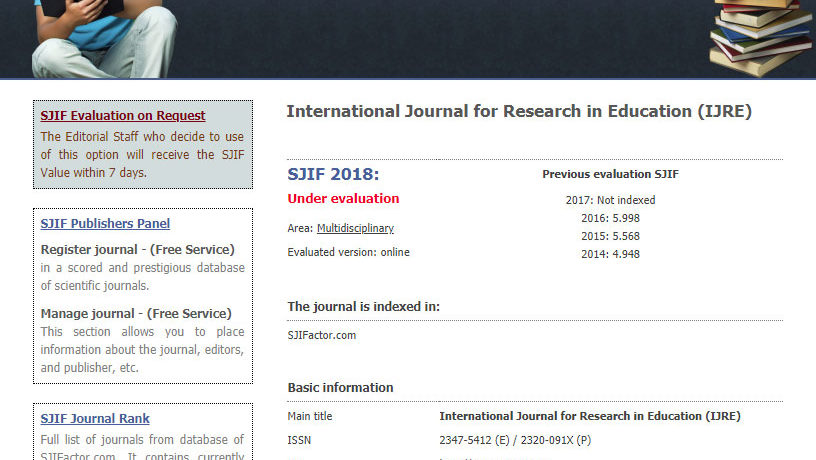Click the Previous evaluation SJIF heading
The width and height of the screenshot is (816, 460).
click(x=610, y=174)
